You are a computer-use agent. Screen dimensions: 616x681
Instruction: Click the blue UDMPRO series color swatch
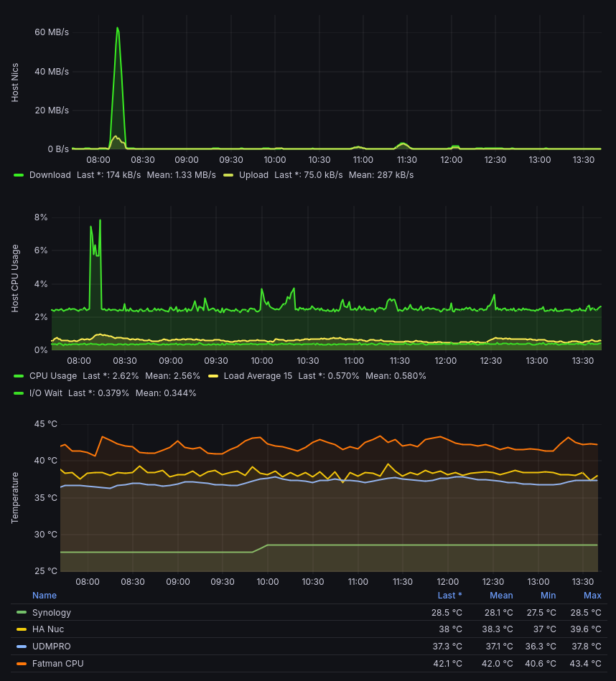[x=22, y=647]
